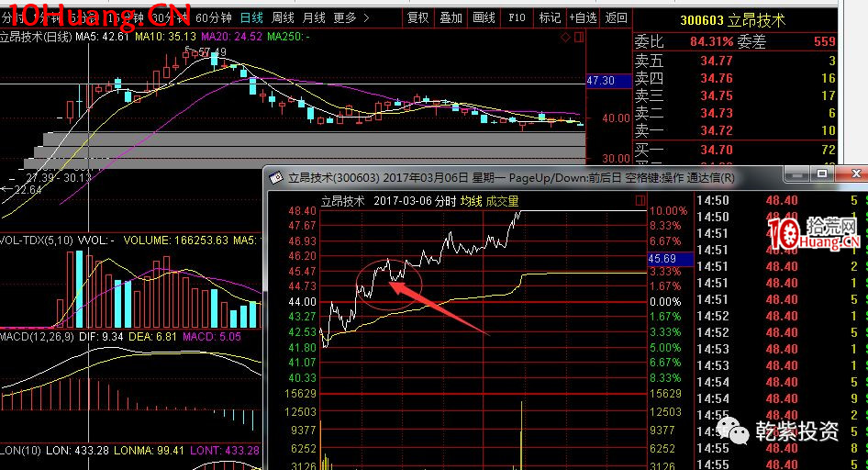The height and width of the screenshot is (470, 868).
Task: Click the 成交量 legend in intraday popup
Action: tap(502, 201)
